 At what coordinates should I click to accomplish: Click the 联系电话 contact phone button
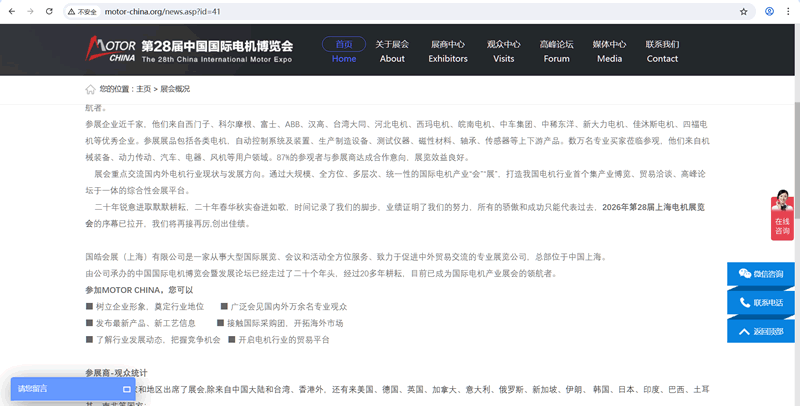pos(762,302)
